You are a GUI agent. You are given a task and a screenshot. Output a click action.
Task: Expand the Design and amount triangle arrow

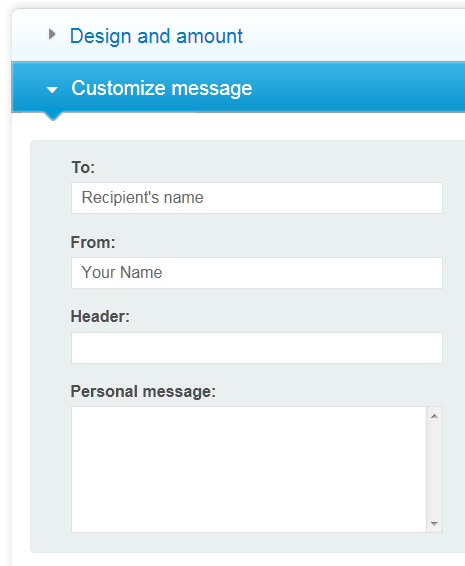[52, 35]
